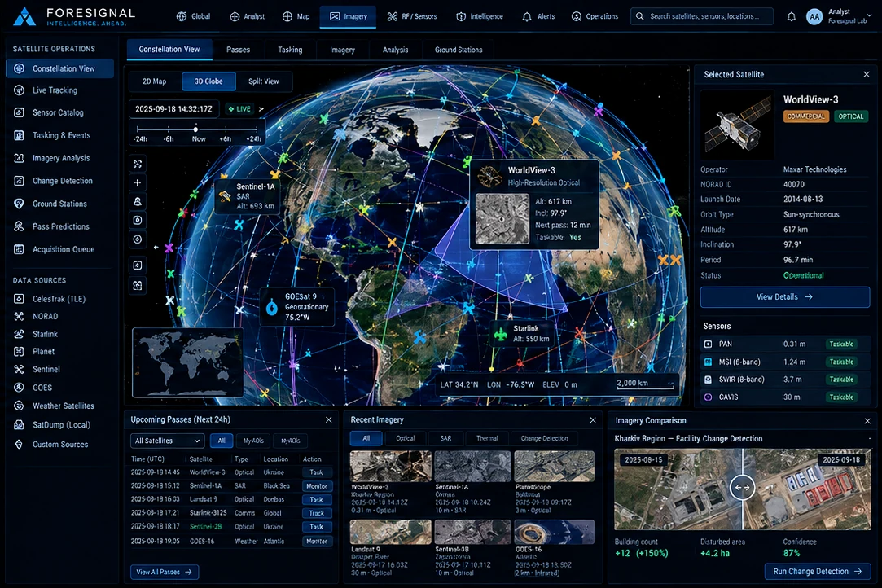The width and height of the screenshot is (882, 588).
Task: Switch to 2D Map view
Action: tap(155, 81)
